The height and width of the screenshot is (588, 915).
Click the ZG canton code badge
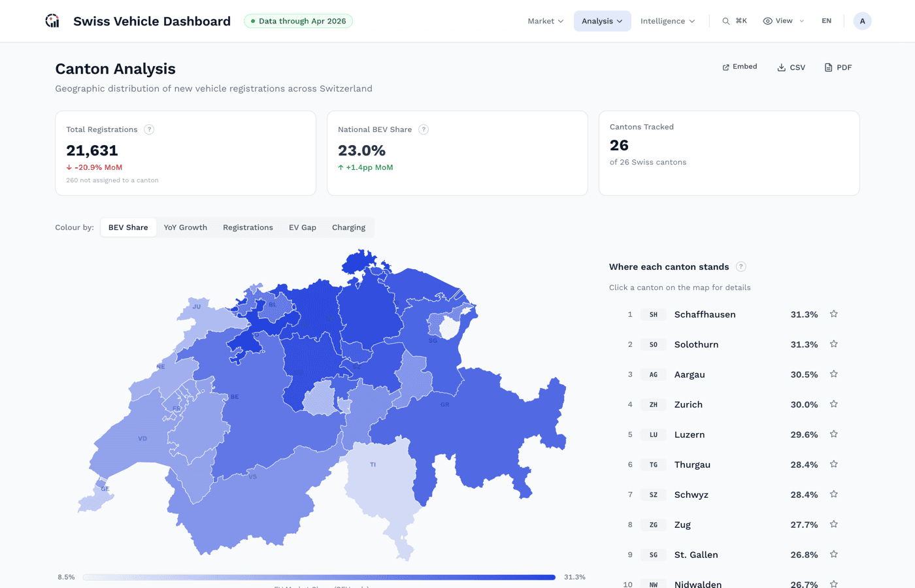654,525
